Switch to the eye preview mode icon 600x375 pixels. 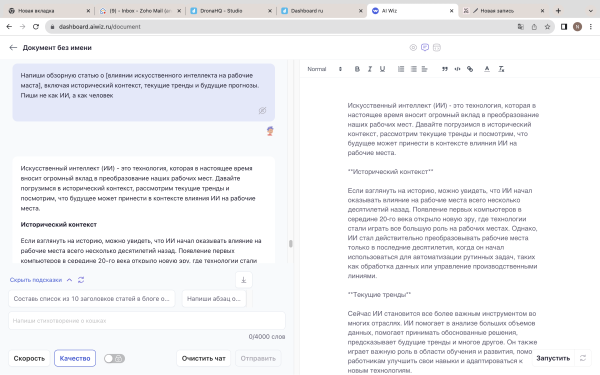point(413,47)
